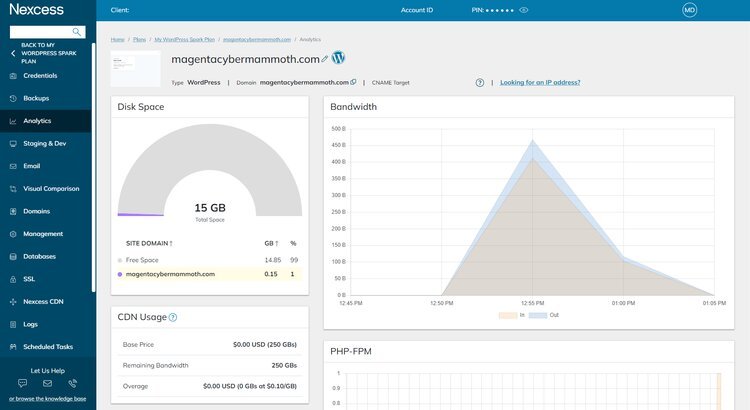Click the Domains icon in sidebar

coord(13,211)
